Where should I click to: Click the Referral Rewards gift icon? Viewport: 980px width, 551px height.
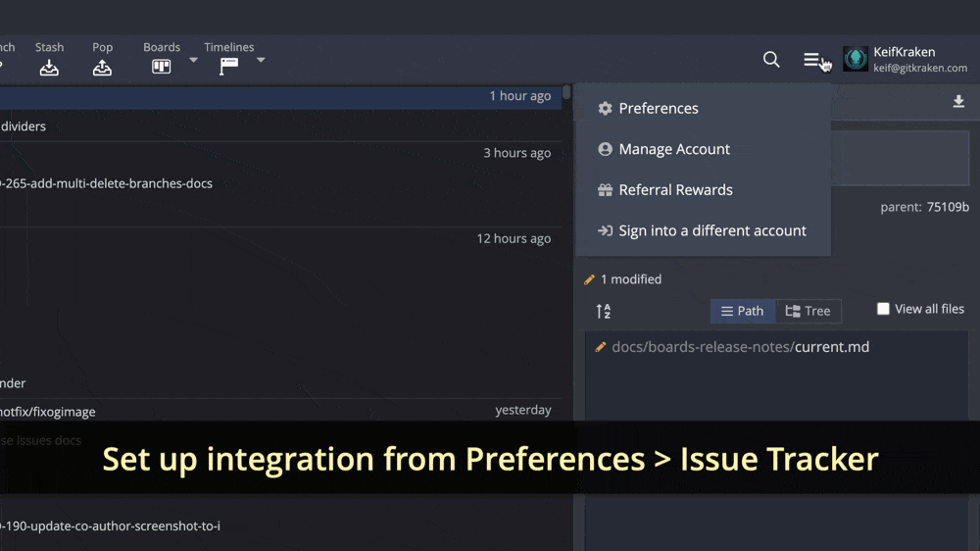tap(605, 190)
